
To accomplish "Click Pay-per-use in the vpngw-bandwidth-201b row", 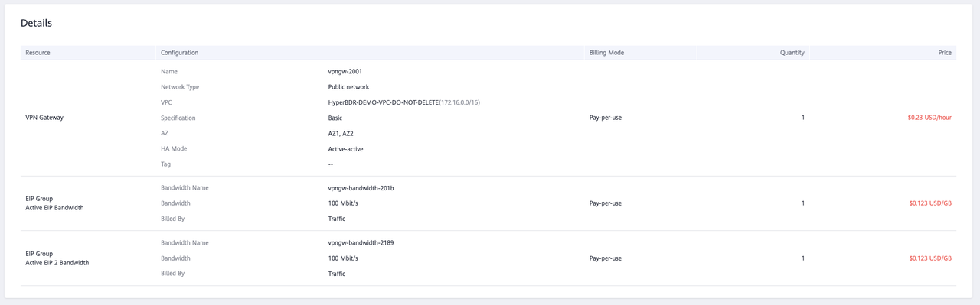I will 606,203.
